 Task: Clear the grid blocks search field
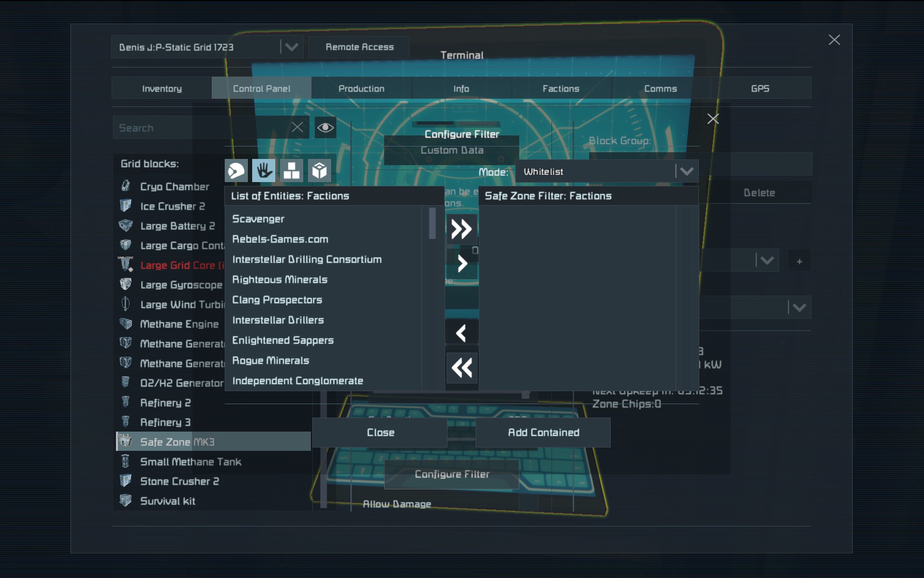297,127
